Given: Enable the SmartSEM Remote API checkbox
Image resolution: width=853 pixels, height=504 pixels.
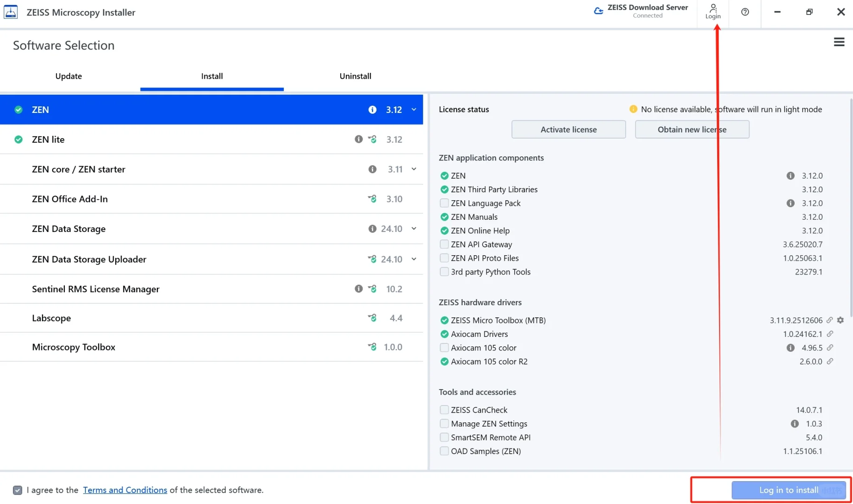Looking at the screenshot, I should pos(444,437).
